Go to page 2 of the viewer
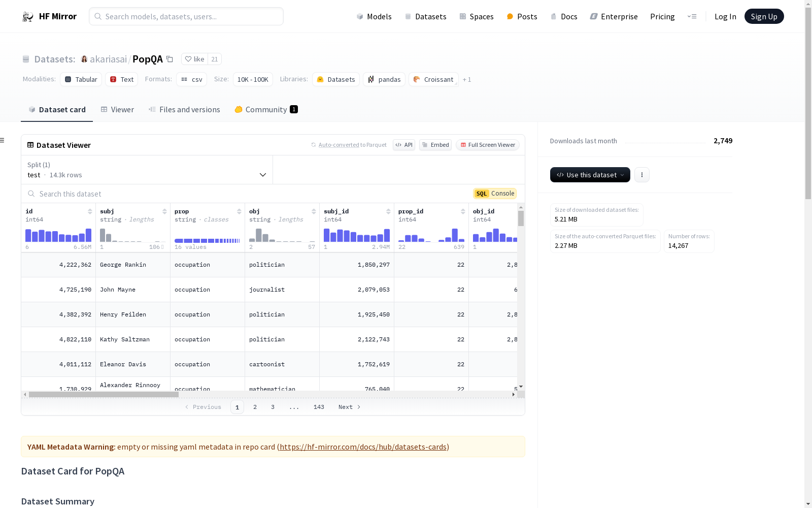Screen dimensions: 812x508 click(255, 407)
